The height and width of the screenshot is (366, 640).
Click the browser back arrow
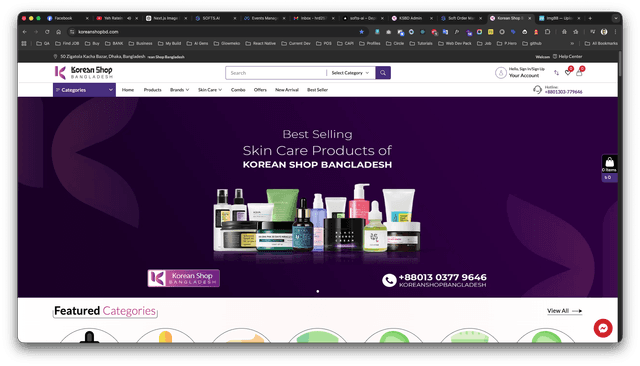(x=25, y=31)
